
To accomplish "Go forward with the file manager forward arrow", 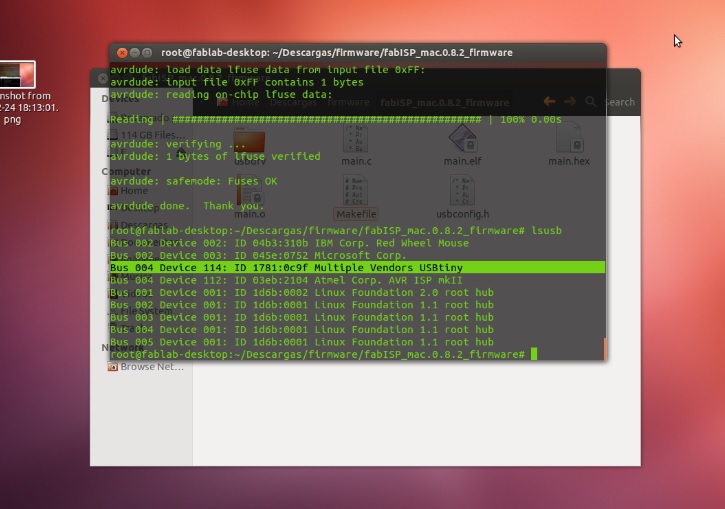I will 570,101.
